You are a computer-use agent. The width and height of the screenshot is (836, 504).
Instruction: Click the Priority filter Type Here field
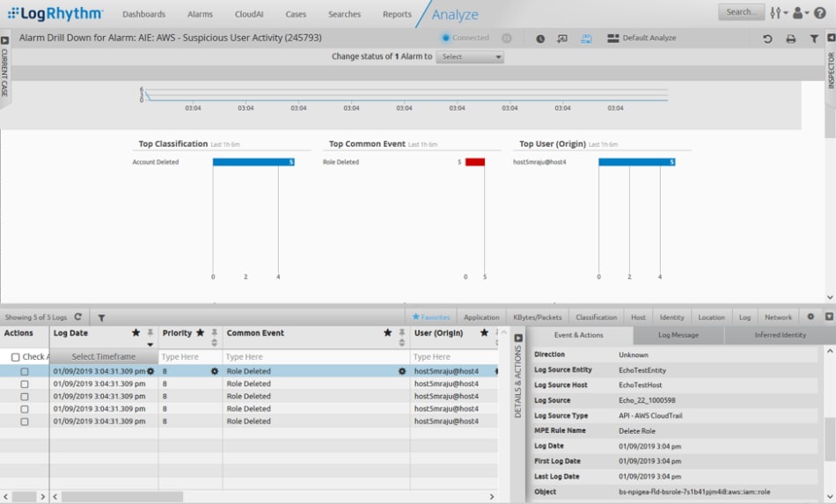[190, 356]
